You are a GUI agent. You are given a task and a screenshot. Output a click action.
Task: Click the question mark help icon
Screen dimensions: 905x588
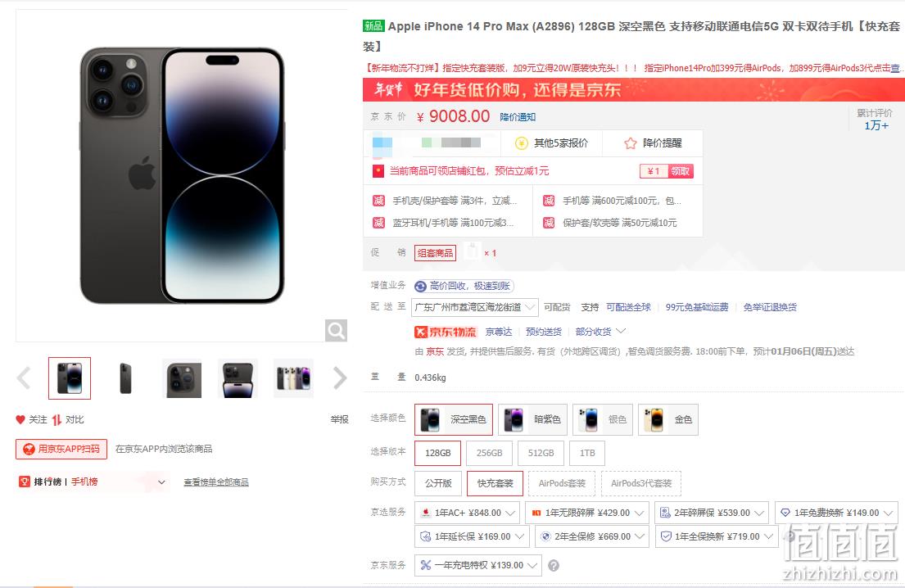[554, 566]
